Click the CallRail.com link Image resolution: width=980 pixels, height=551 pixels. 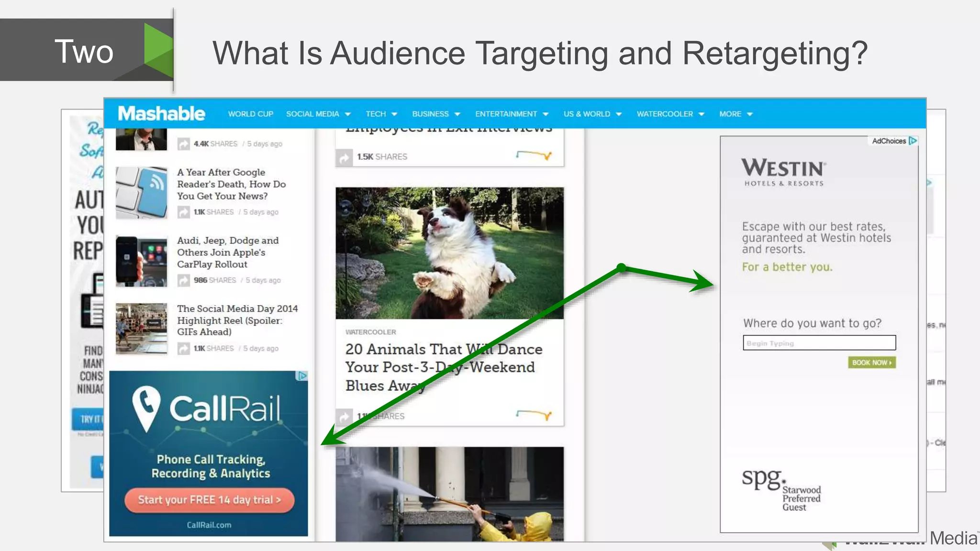tap(209, 525)
